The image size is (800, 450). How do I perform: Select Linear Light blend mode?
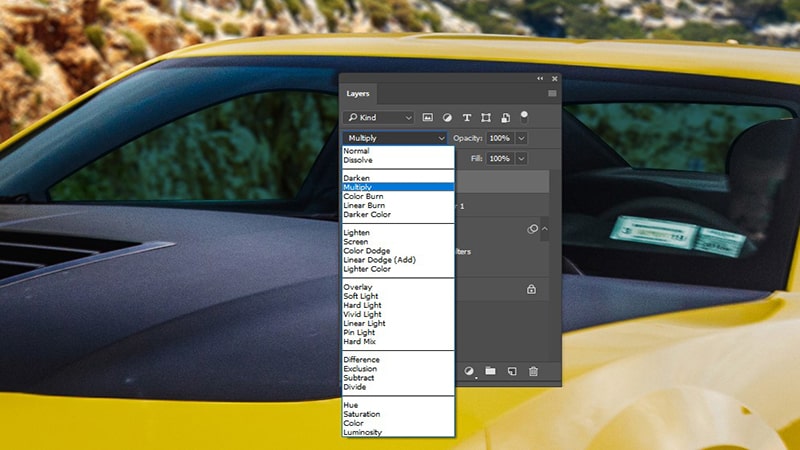(398, 324)
